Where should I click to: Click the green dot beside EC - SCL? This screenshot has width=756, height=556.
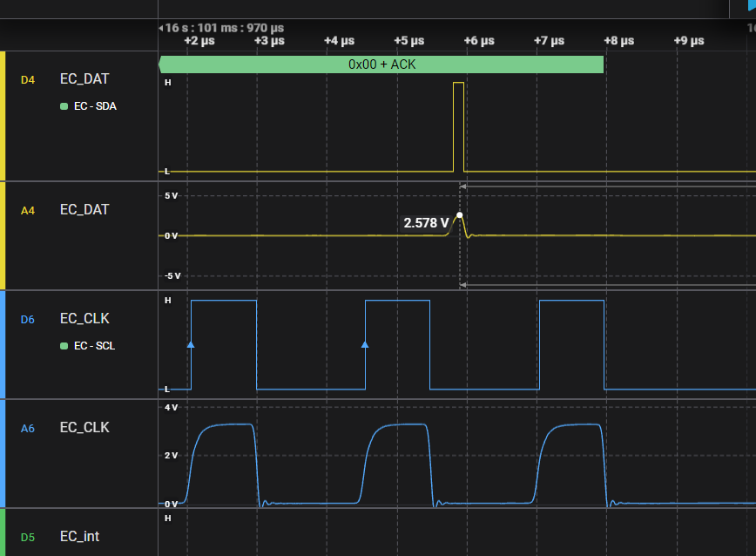coord(64,346)
